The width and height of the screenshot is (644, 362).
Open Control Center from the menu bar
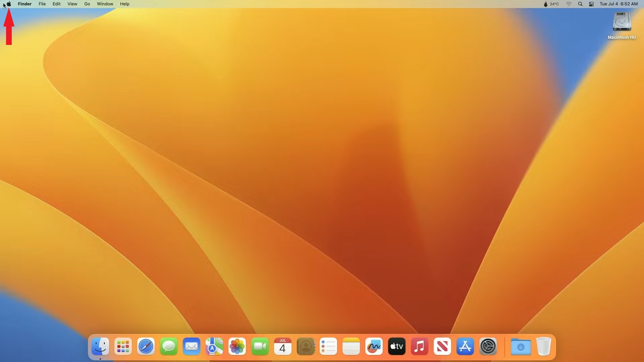point(591,4)
